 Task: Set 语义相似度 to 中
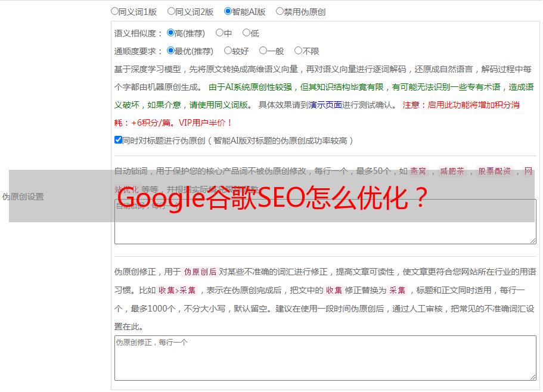219,33
